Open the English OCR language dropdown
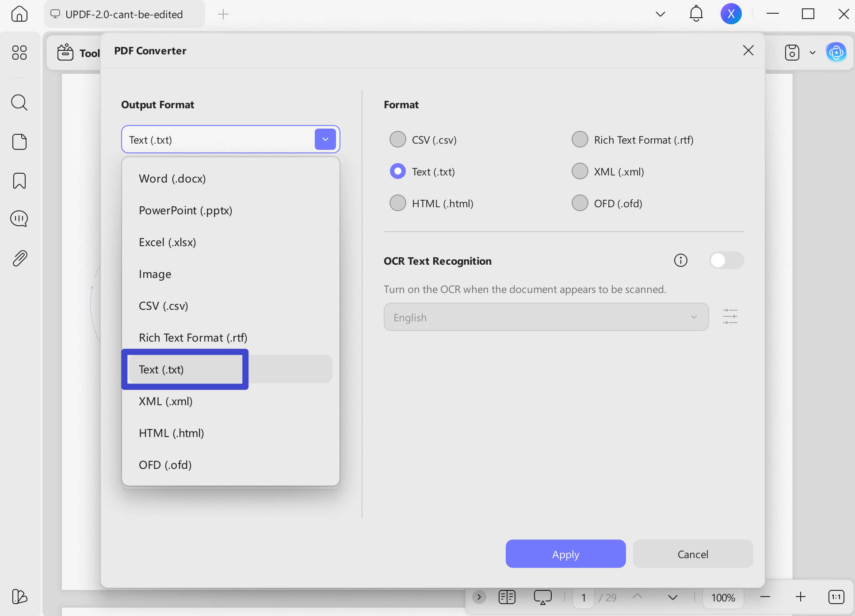 click(x=546, y=317)
